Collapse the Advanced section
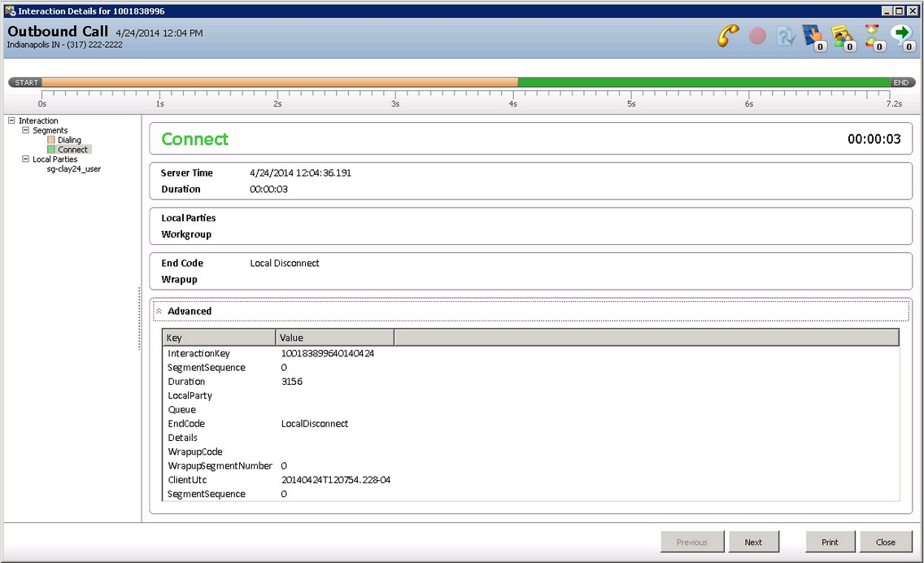924x563 pixels. click(x=159, y=312)
